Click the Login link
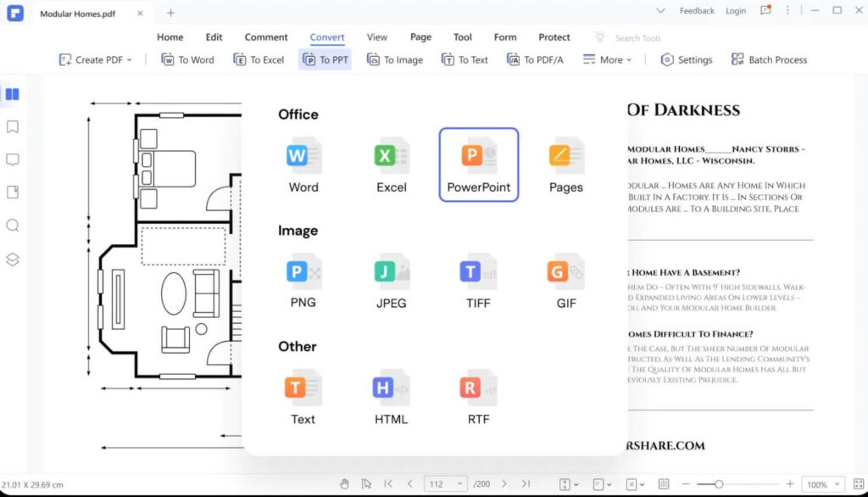This screenshot has height=497, width=868. 736,10
